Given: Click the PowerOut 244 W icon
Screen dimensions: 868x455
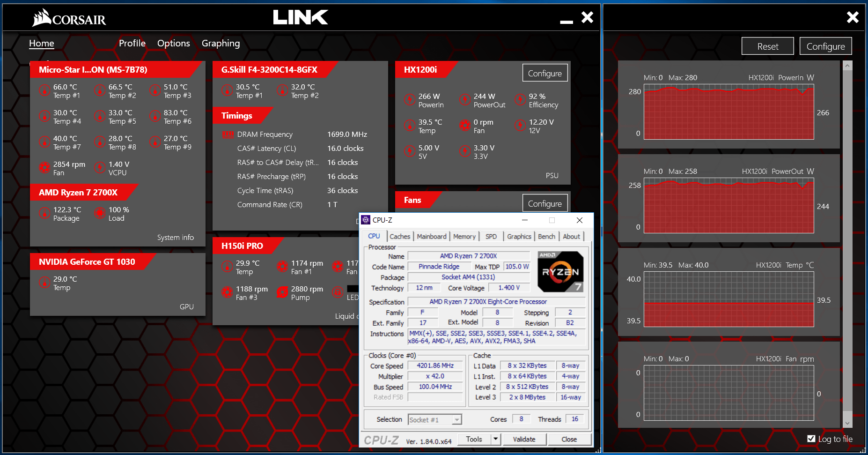Looking at the screenshot, I should tap(465, 99).
